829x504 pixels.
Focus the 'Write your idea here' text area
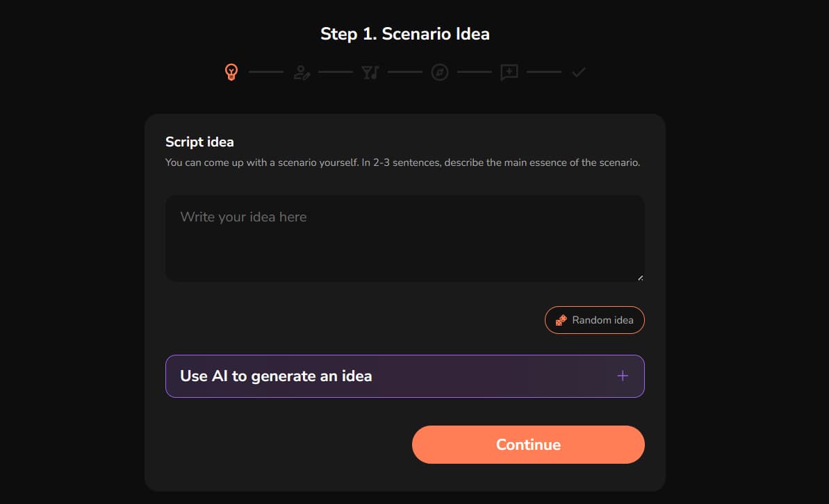pos(404,238)
